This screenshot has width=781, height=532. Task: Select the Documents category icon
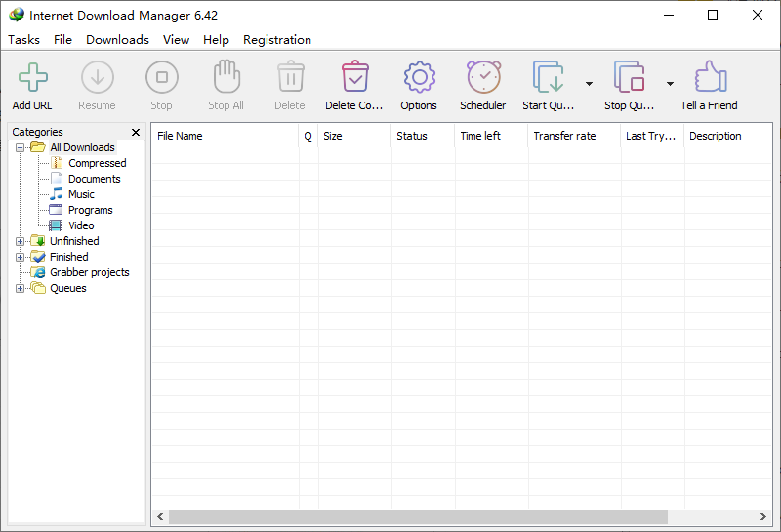click(57, 179)
